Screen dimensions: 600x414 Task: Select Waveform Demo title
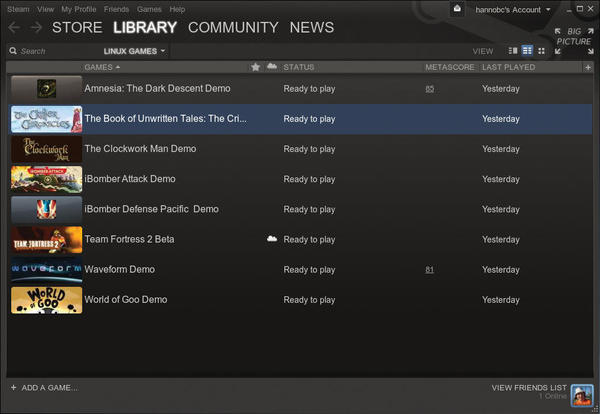119,269
